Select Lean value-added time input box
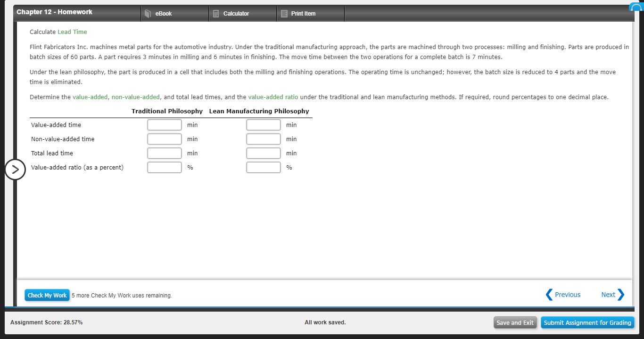The image size is (644, 339). (x=263, y=125)
